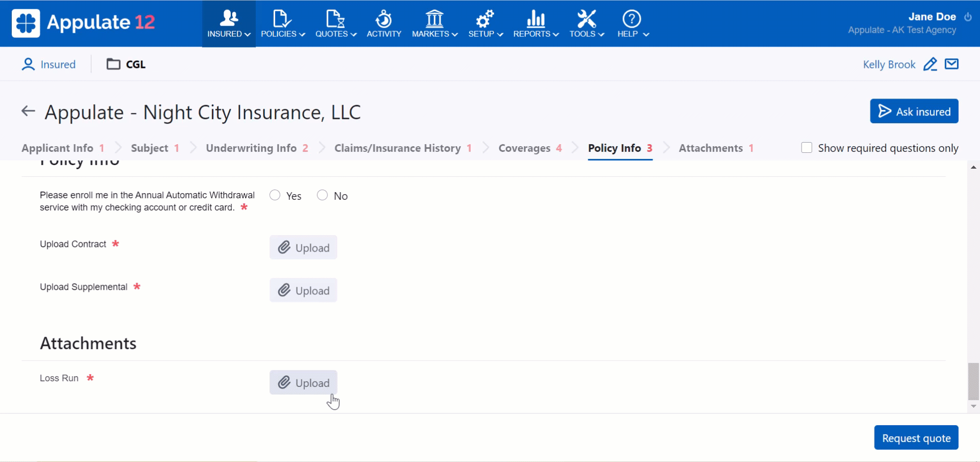Image resolution: width=980 pixels, height=462 pixels.
Task: Click the scrollbar down arrow
Action: (x=973, y=407)
